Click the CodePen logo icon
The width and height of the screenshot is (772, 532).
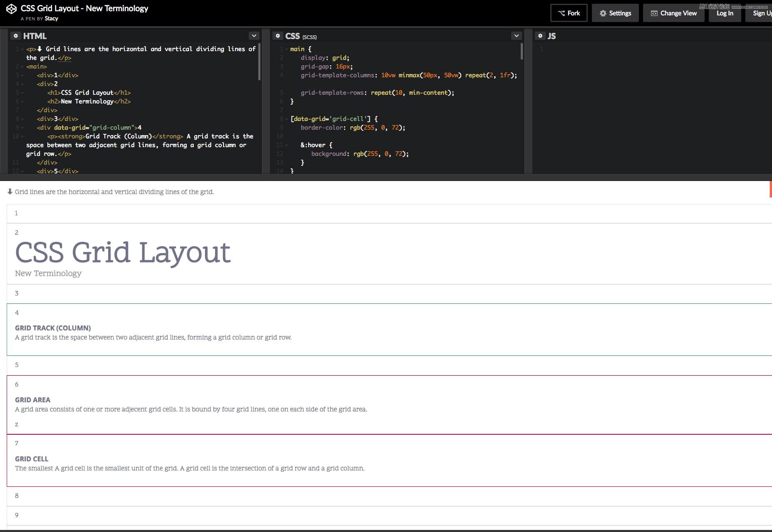click(11, 9)
